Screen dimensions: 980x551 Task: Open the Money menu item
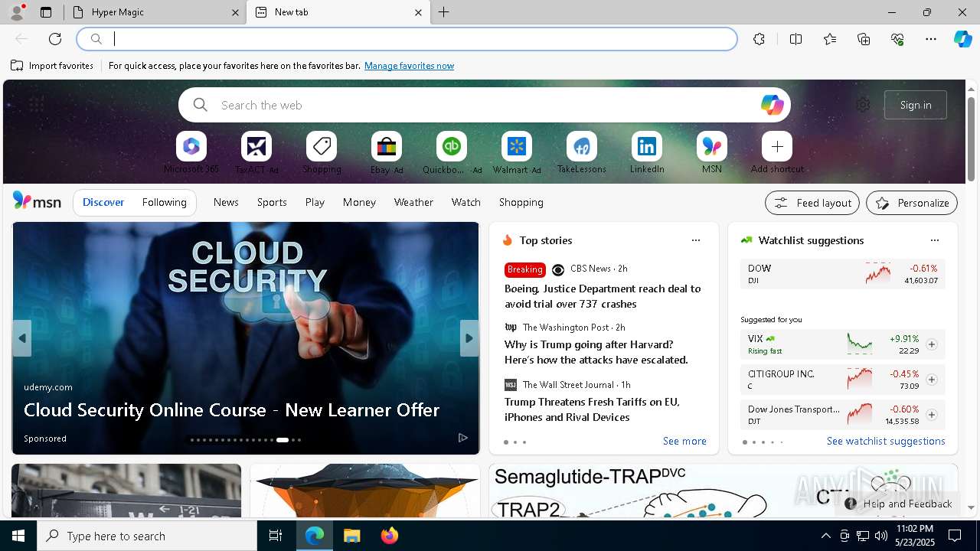coord(359,202)
